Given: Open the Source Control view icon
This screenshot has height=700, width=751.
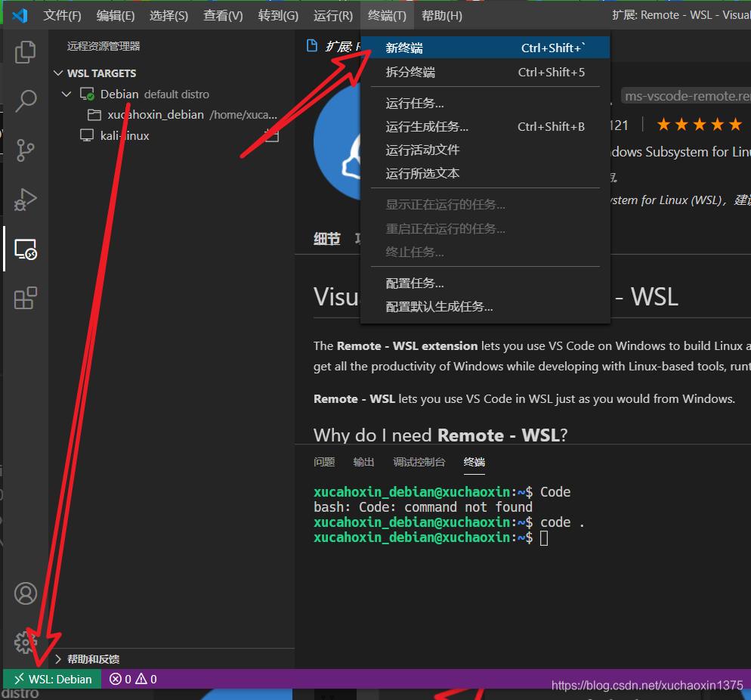Looking at the screenshot, I should click(x=26, y=150).
